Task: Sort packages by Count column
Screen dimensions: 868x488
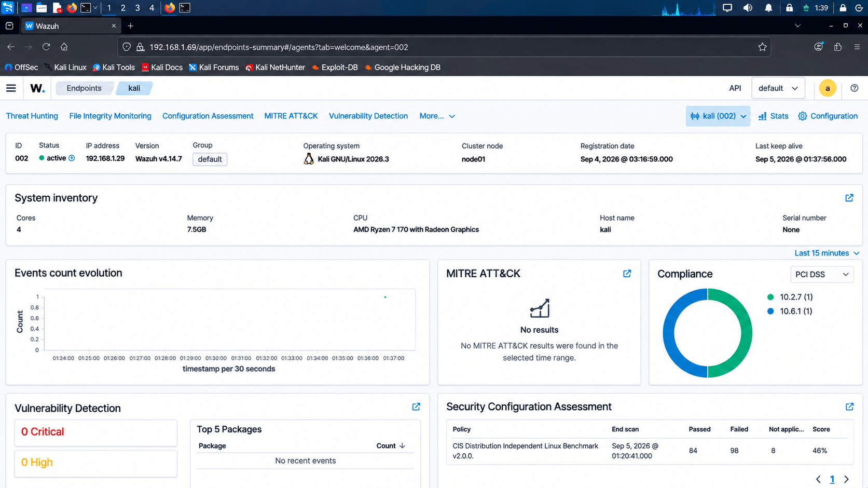Action: (x=391, y=446)
